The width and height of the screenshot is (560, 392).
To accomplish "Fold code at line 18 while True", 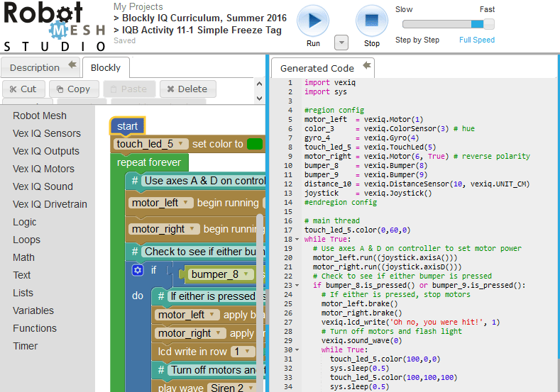I will (x=297, y=240).
